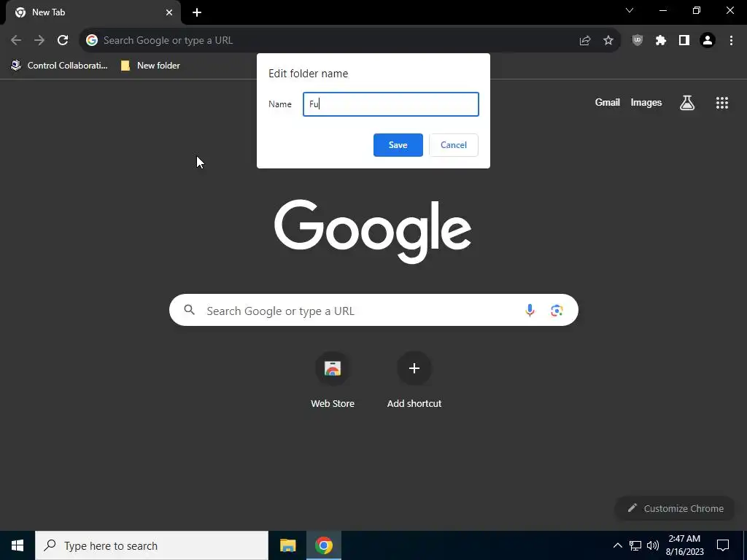Focus the folder Name input field
Image resolution: width=747 pixels, height=560 pixels.
(391, 104)
